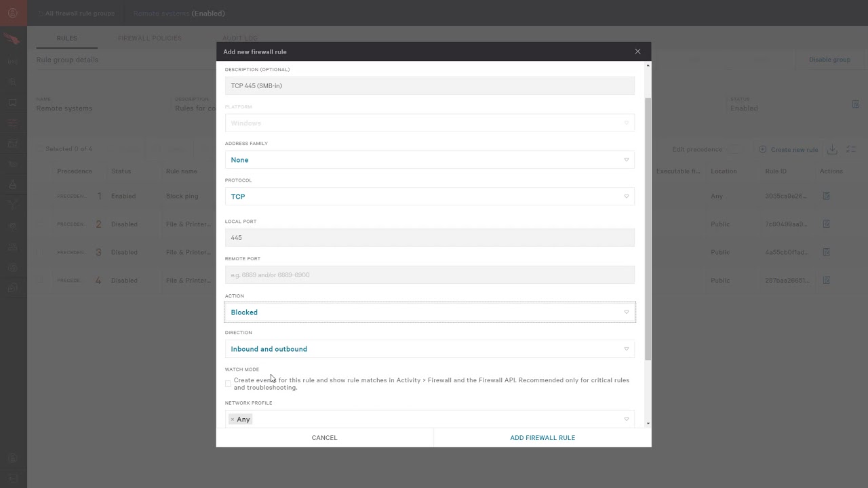Go back to All firewall rule groups
Viewport: 868px width, 488px height.
click(x=76, y=14)
